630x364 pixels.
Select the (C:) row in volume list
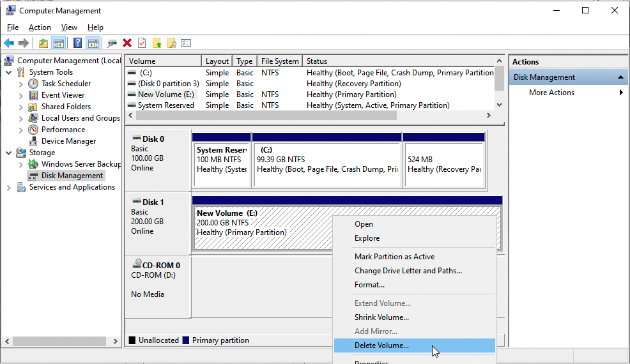point(310,73)
